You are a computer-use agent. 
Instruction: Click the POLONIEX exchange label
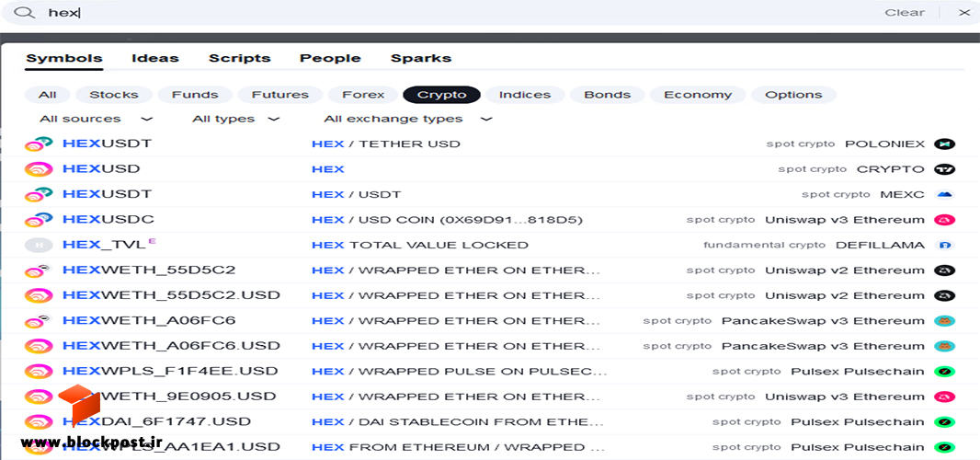884,144
